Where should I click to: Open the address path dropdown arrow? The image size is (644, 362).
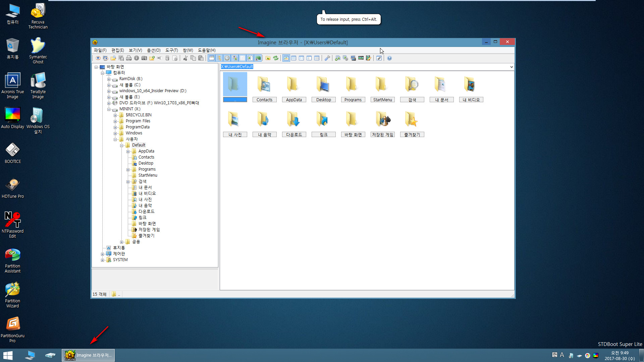[x=511, y=67]
